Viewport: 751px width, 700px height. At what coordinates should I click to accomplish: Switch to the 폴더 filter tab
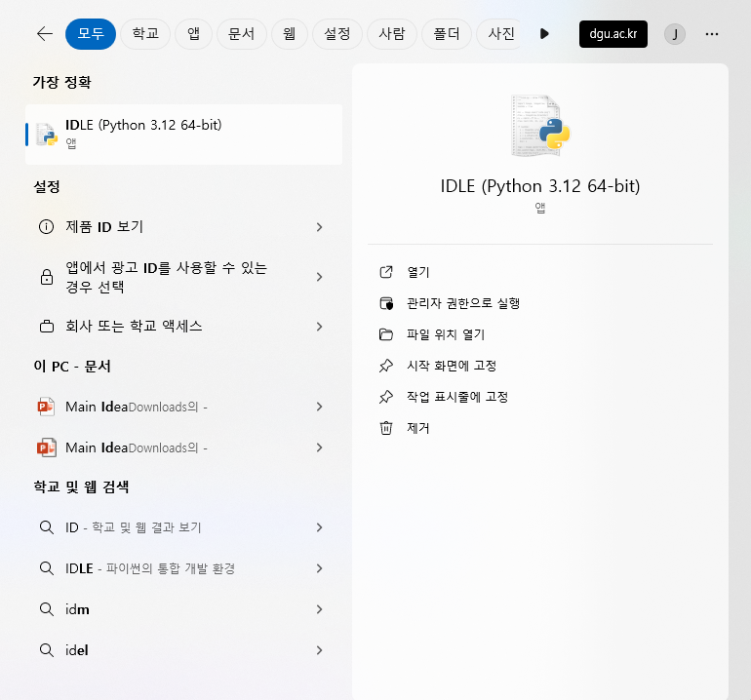pyautogui.click(x=447, y=34)
